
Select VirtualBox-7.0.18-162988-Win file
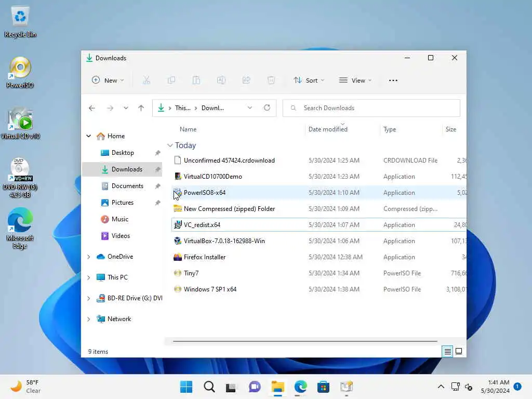[x=318, y=241]
